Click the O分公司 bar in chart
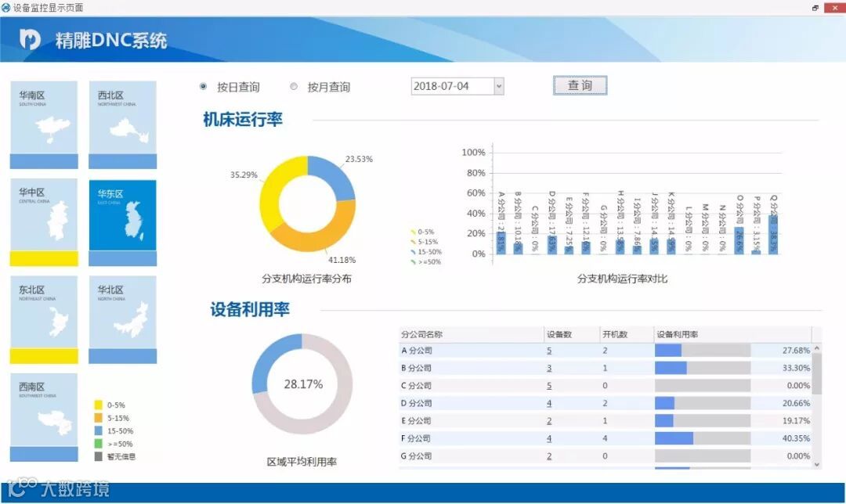This screenshot has width=846, height=504. pyautogui.click(x=739, y=240)
